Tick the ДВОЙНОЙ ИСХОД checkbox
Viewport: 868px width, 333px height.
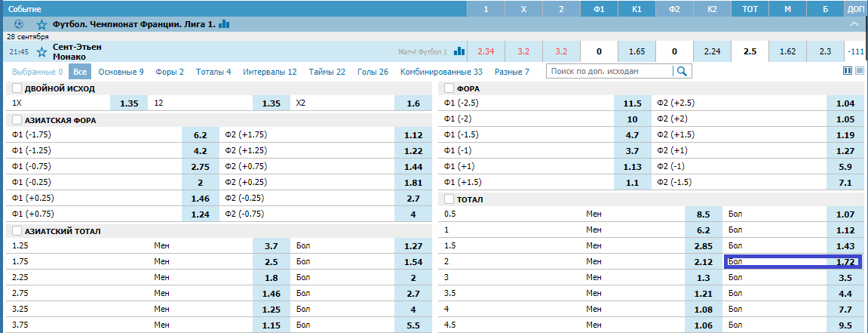pos(17,88)
